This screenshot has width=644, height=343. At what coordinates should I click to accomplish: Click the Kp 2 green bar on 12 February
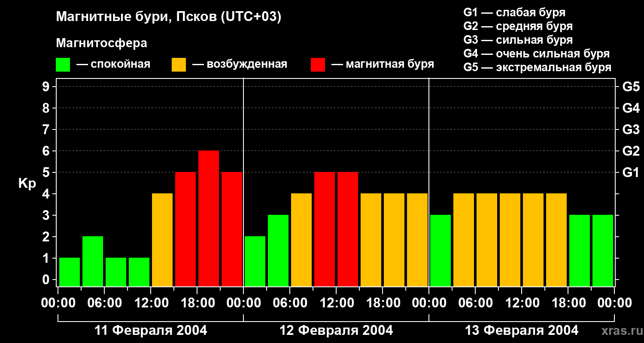click(x=255, y=261)
